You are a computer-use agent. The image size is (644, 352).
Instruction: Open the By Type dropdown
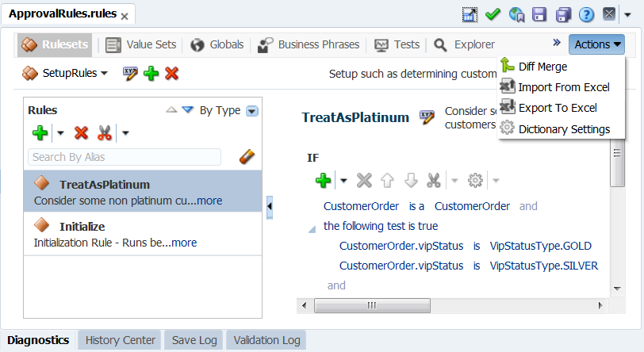251,111
